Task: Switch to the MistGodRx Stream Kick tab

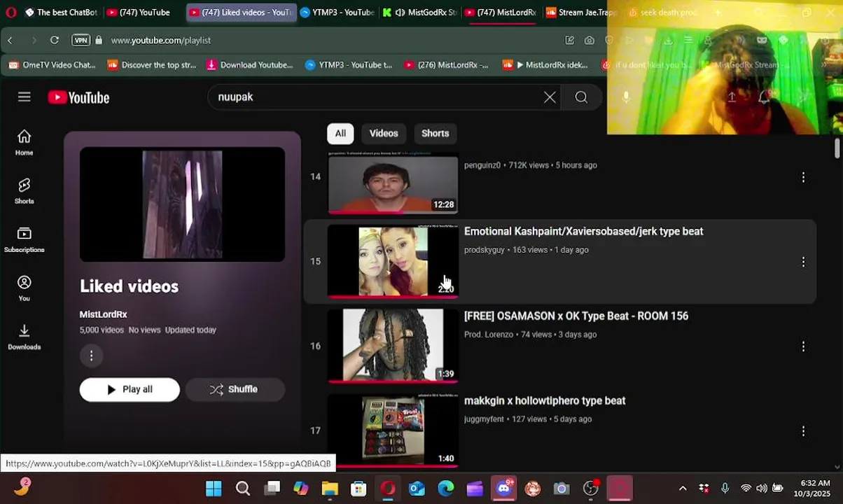Action: point(419,12)
